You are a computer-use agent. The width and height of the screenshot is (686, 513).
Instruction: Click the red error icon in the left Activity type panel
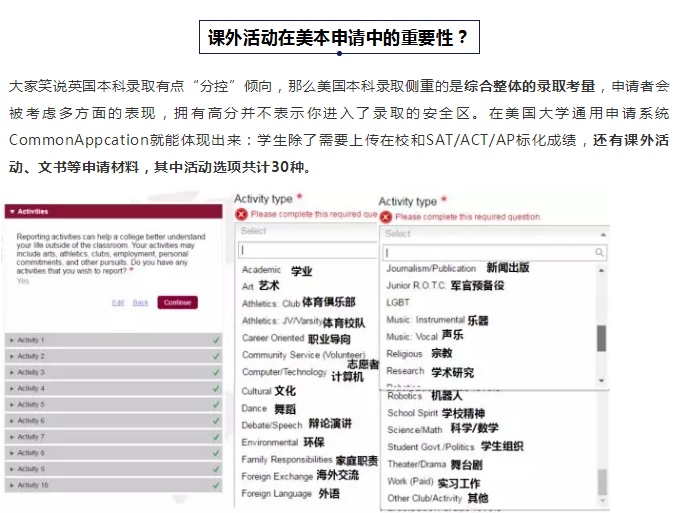[241, 214]
